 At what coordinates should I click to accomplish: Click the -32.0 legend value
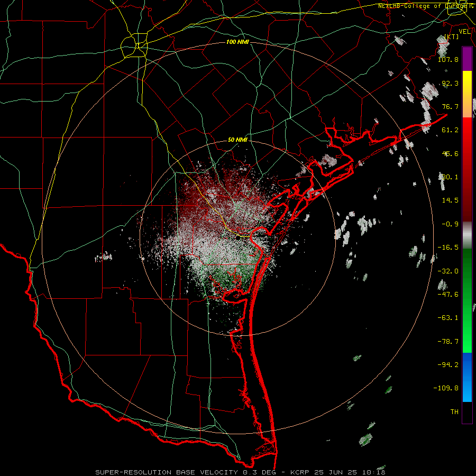(448, 271)
